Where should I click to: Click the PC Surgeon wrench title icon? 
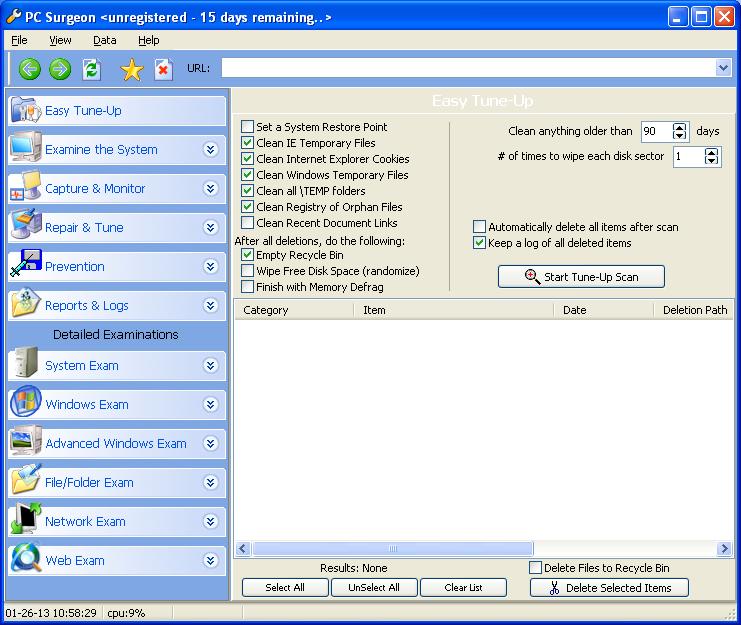point(13,17)
